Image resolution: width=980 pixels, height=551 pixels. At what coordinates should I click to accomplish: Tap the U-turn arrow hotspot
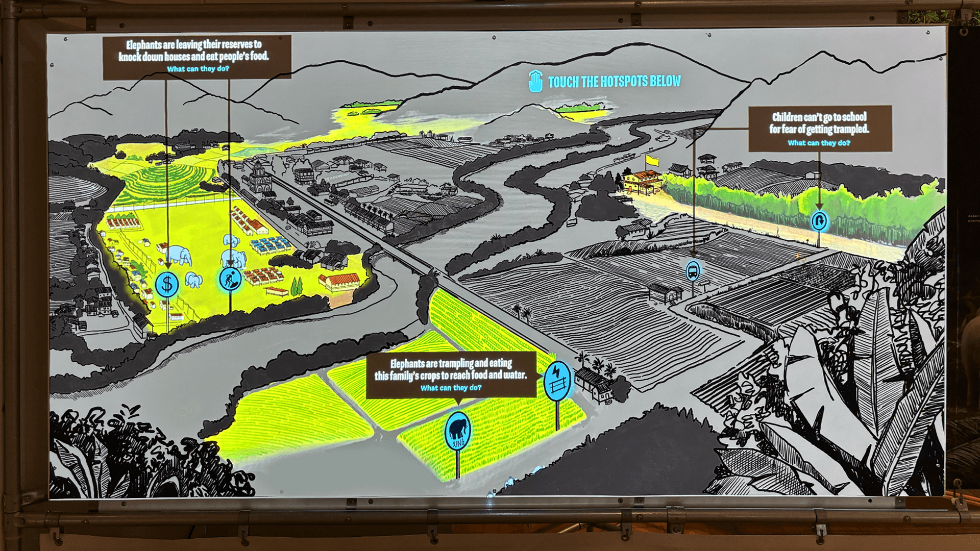tap(819, 221)
